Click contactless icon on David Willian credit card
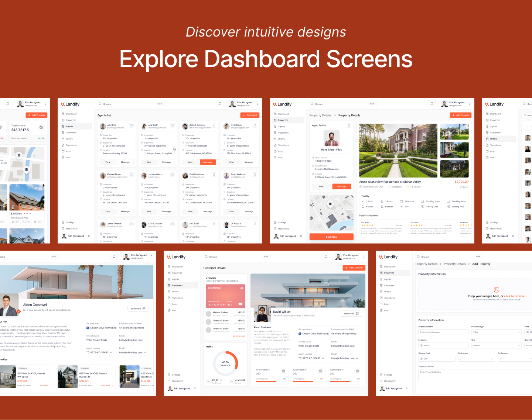This screenshot has width=532, height=420. [x=241, y=288]
